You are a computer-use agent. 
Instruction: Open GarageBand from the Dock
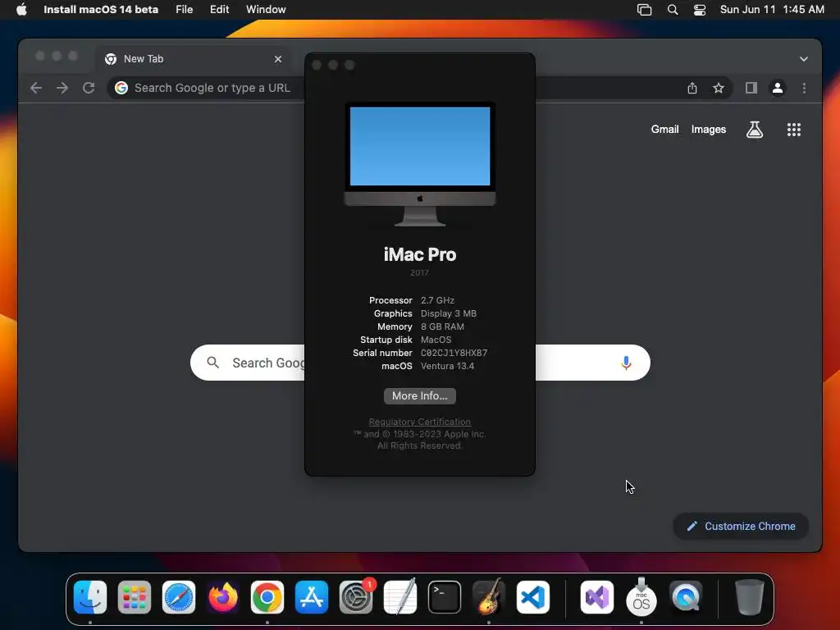click(489, 597)
